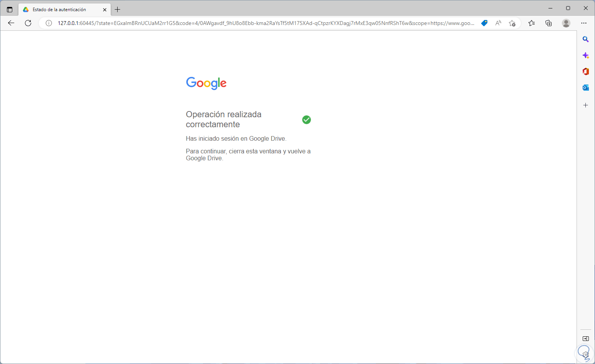Screen dimensions: 595x364
Task: Reload the page with the refresh icon
Action: (28, 23)
